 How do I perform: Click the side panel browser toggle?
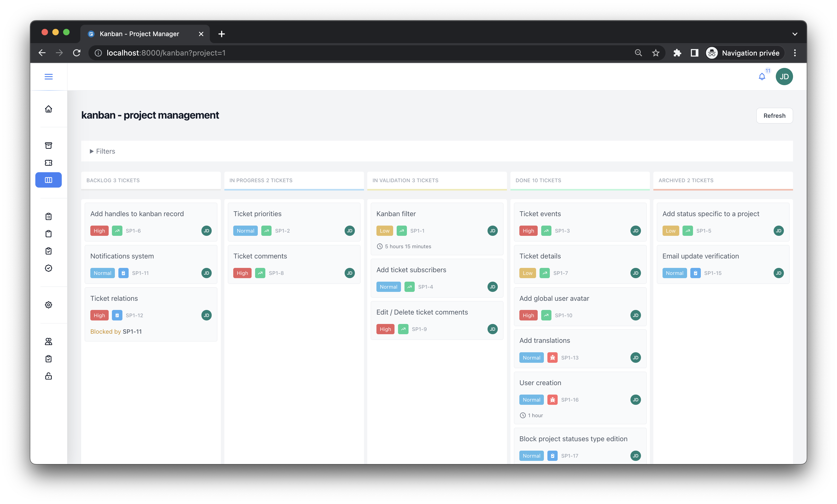694,53
